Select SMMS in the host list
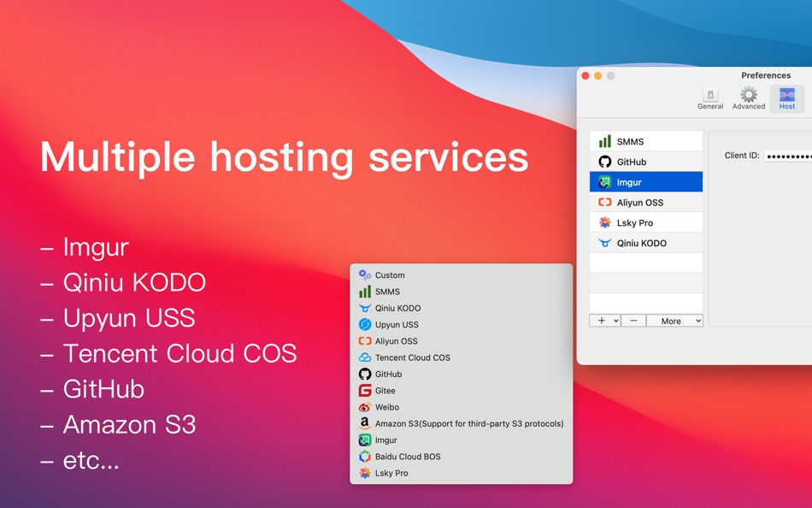The height and width of the screenshot is (508, 812). 646,141
